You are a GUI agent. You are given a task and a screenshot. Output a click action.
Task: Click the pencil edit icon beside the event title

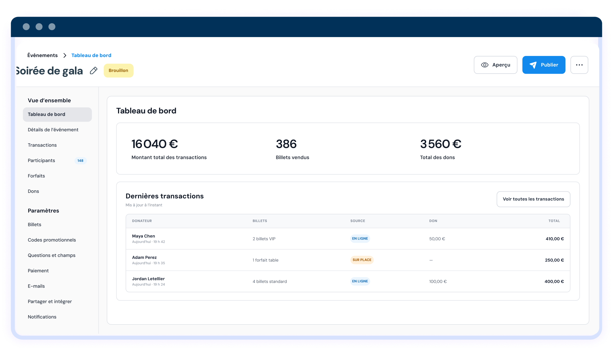tap(94, 71)
